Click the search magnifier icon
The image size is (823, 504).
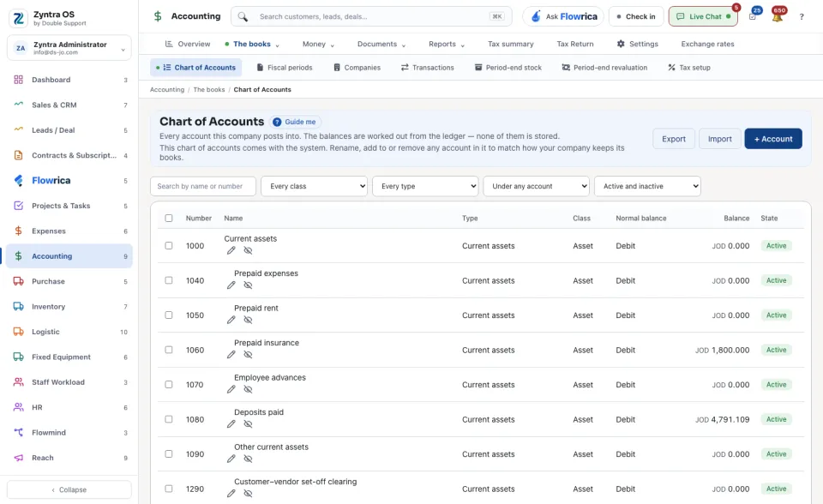[x=243, y=17]
